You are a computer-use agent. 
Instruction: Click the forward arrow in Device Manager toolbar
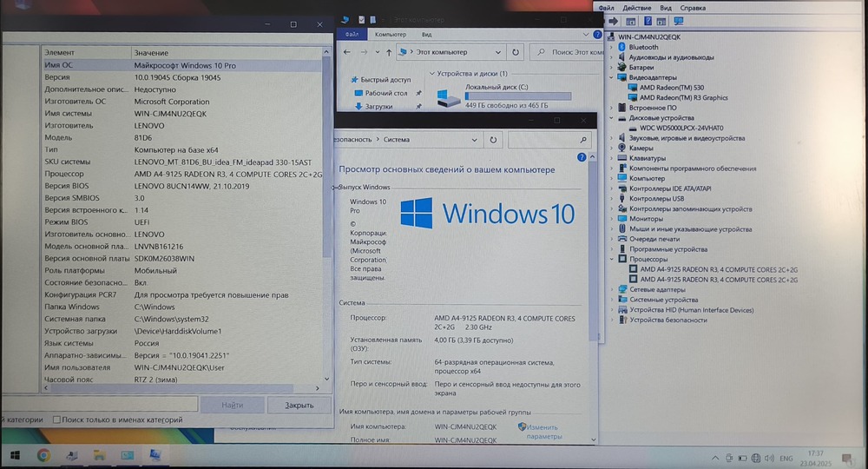pos(613,21)
